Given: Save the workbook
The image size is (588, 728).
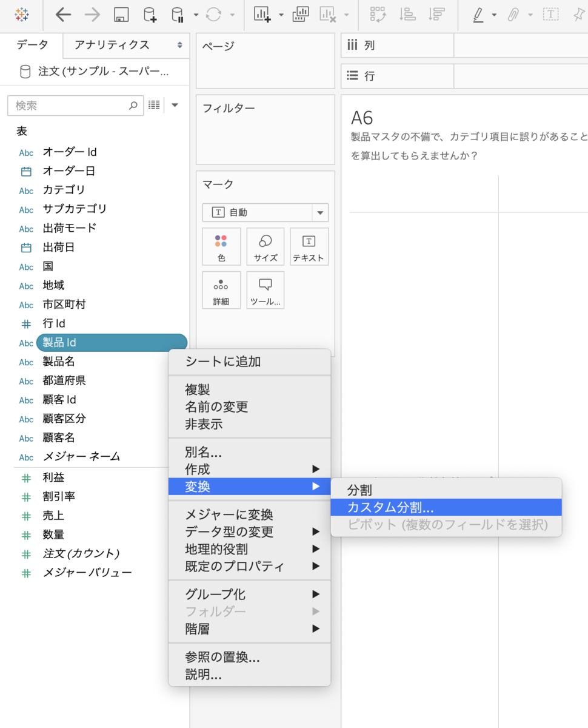Looking at the screenshot, I should (121, 14).
